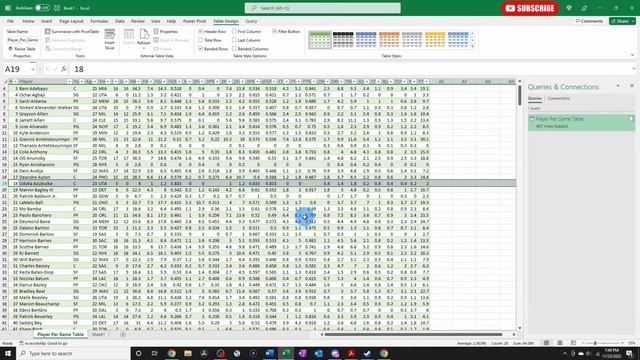This screenshot has width=640, height=360.
Task: Click the Task View icon in taskbar
Action: [x=155, y=353]
